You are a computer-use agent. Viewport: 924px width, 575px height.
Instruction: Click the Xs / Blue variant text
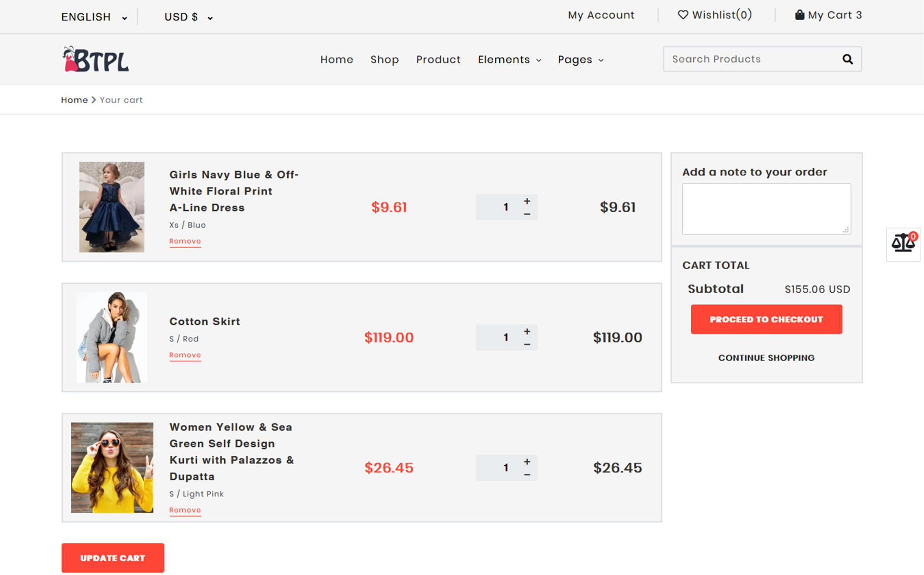pyautogui.click(x=187, y=225)
